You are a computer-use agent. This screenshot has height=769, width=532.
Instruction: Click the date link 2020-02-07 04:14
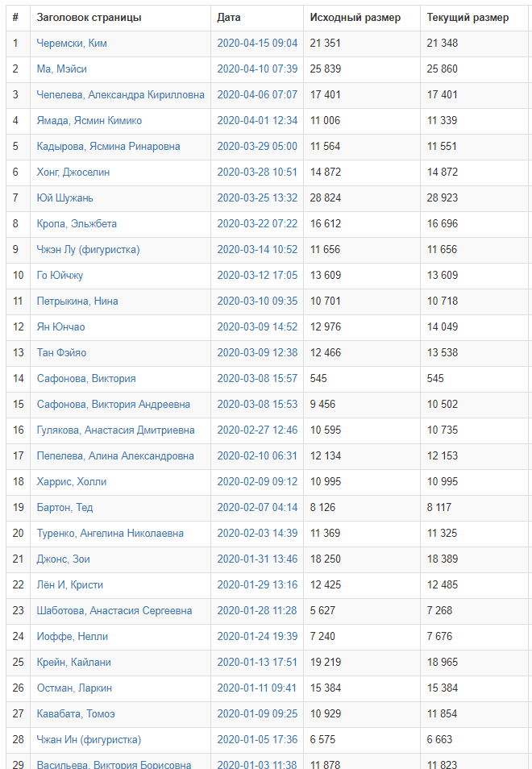tap(257, 508)
